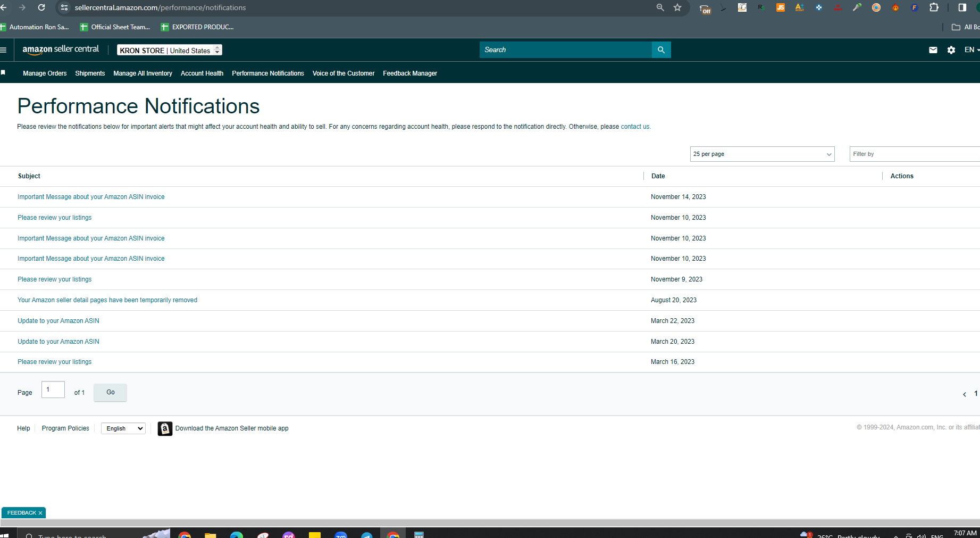Open Account Health
The width and height of the screenshot is (980, 538).
(202, 73)
